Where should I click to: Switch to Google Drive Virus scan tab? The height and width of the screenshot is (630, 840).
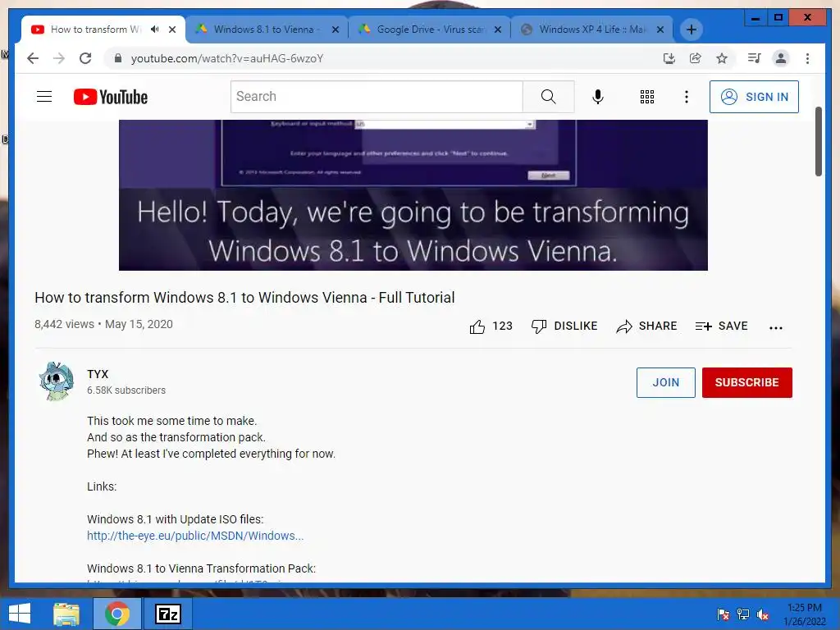[430, 30]
